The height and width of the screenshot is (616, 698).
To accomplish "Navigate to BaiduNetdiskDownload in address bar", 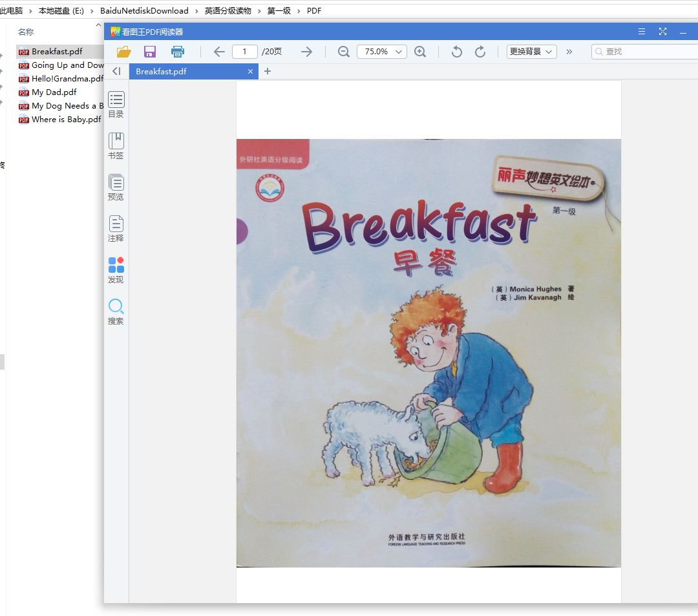I will (144, 11).
